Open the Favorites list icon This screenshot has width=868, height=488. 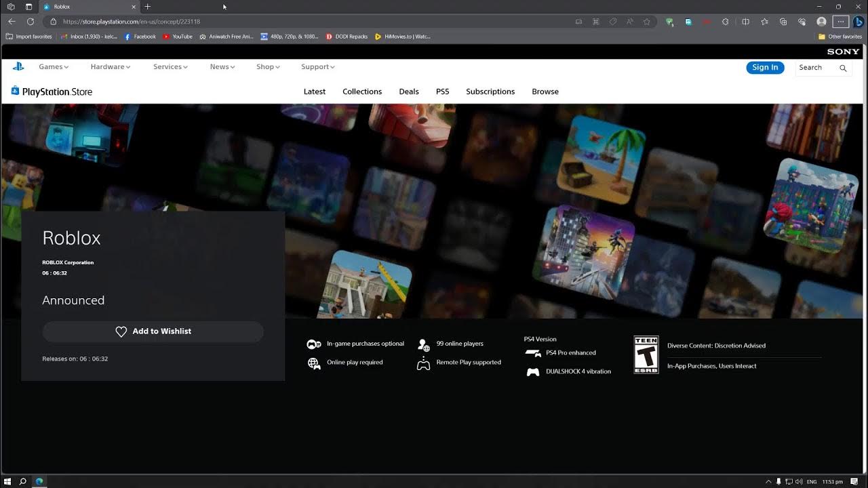point(764,22)
